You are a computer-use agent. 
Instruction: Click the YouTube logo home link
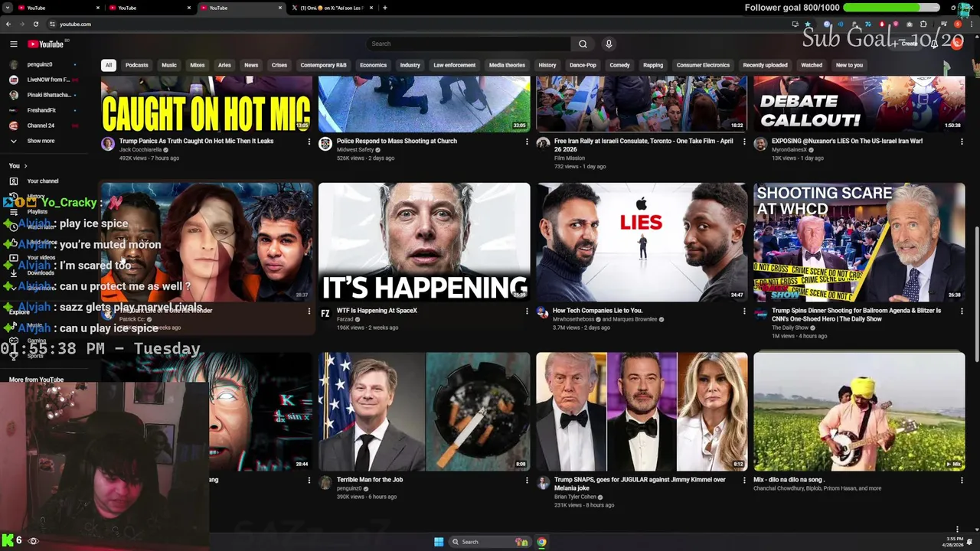[46, 44]
